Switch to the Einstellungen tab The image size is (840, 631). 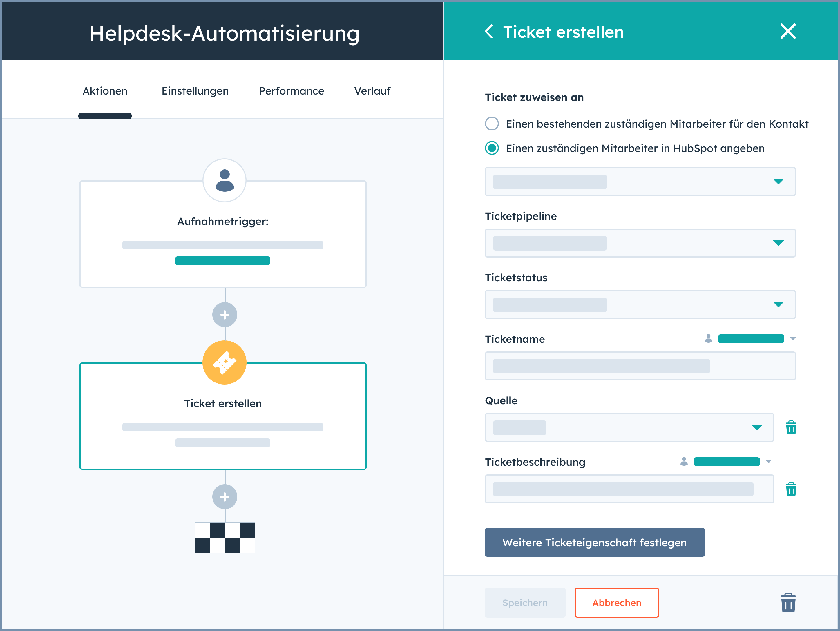click(x=195, y=91)
